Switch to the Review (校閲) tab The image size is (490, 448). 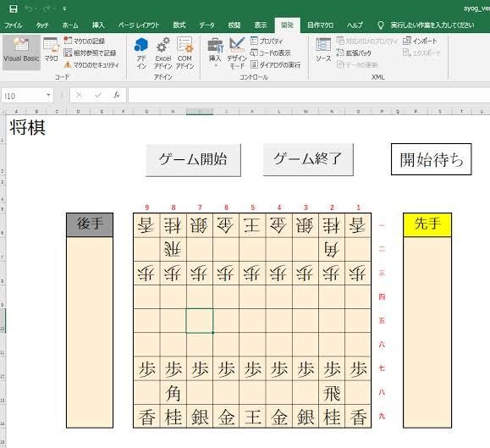(x=234, y=25)
